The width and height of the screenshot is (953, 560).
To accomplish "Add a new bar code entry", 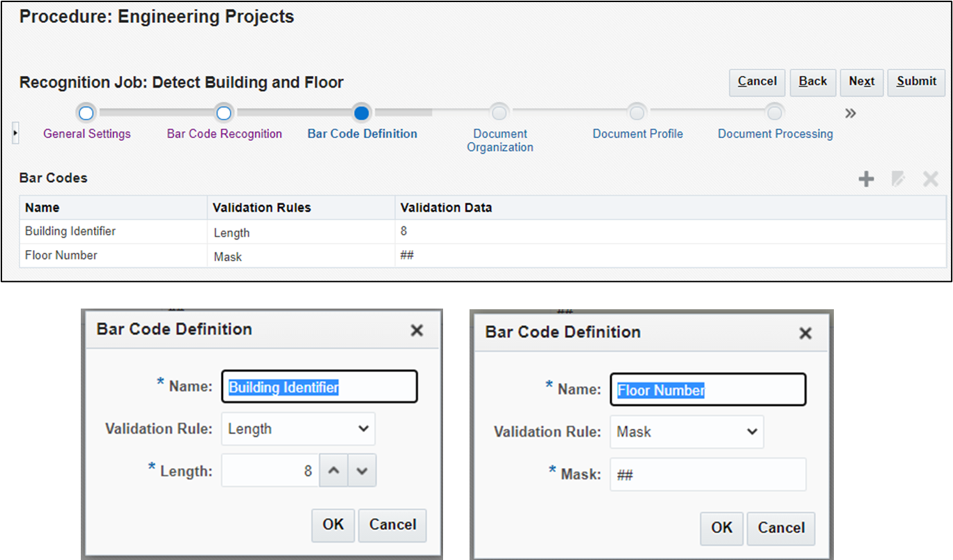I will coord(866,178).
